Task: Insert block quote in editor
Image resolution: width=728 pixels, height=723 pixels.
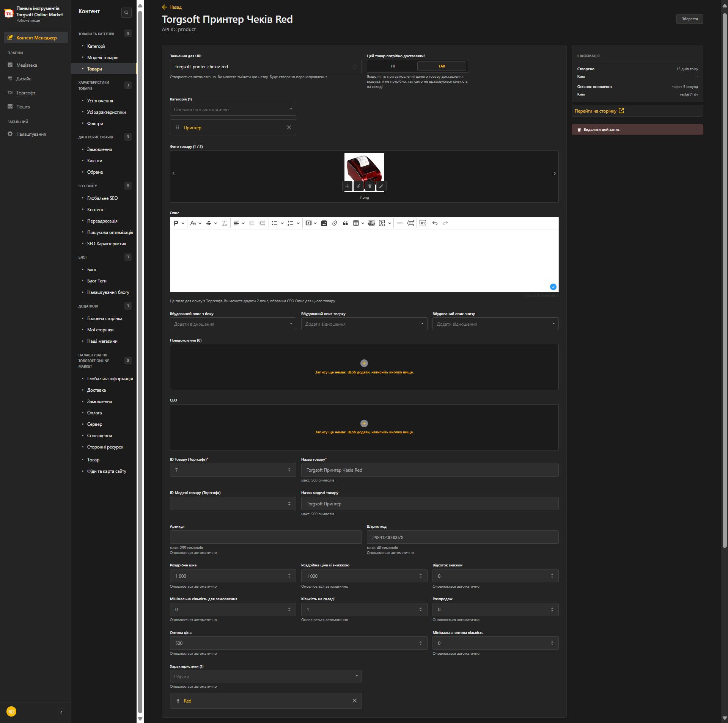Action: 345,223
